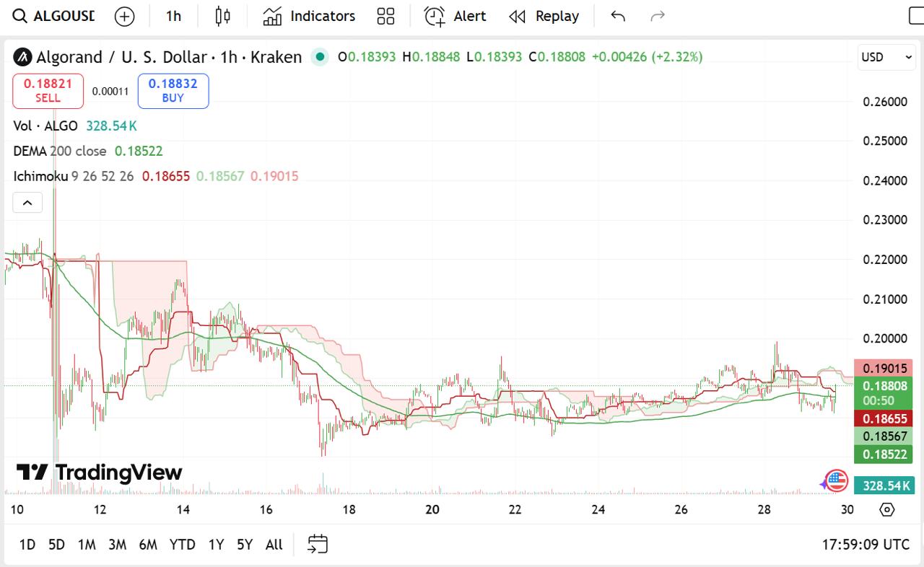Click the BUY button at 0.18832
Screen dimensions: 924x567
[173, 91]
